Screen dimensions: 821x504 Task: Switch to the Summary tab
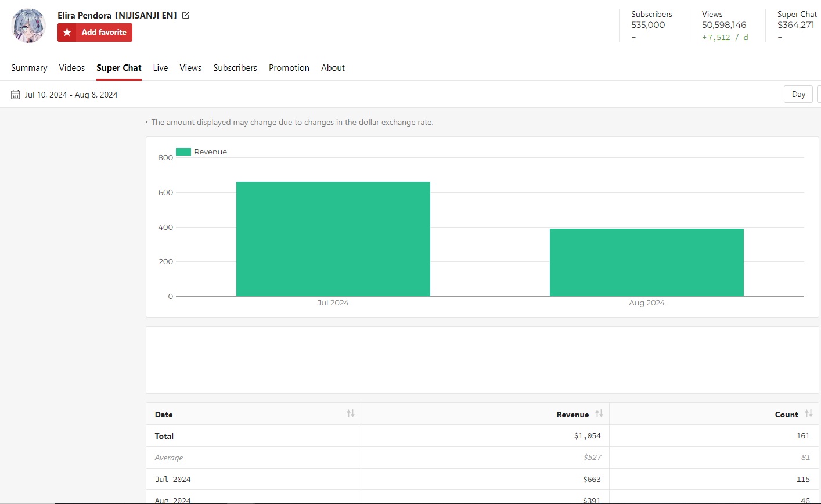click(29, 68)
